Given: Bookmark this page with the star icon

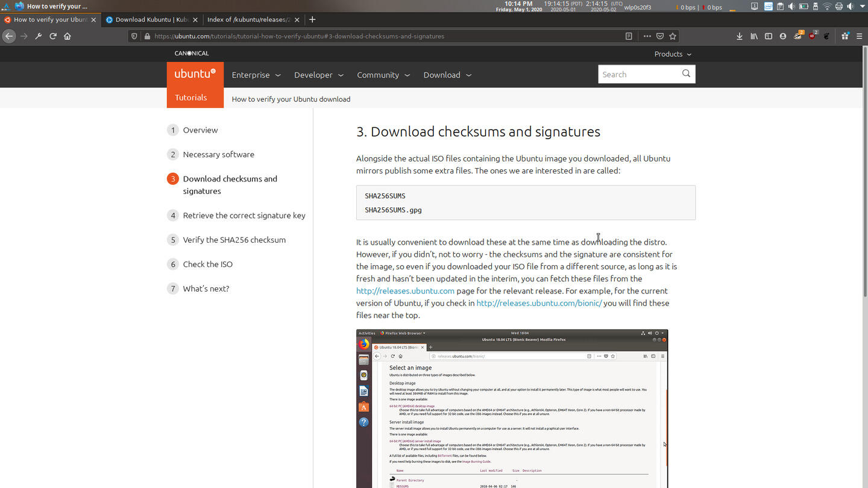Looking at the screenshot, I should click(x=673, y=36).
